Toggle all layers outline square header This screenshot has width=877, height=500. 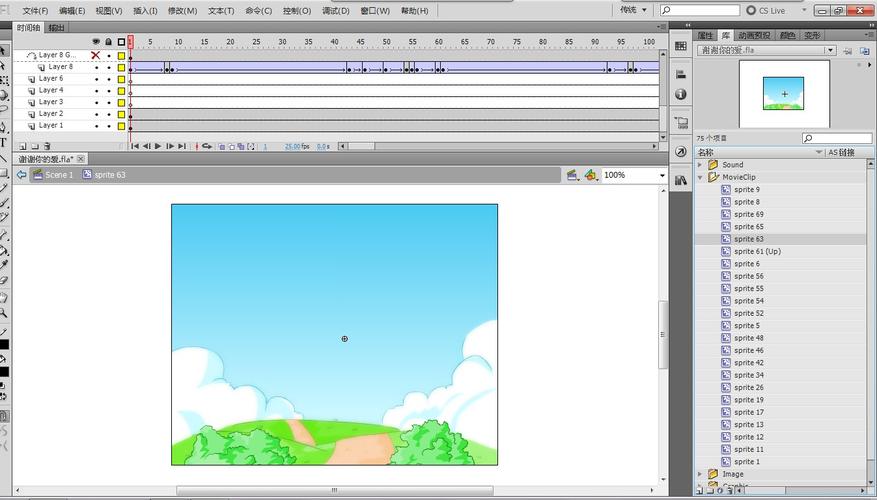[121, 42]
